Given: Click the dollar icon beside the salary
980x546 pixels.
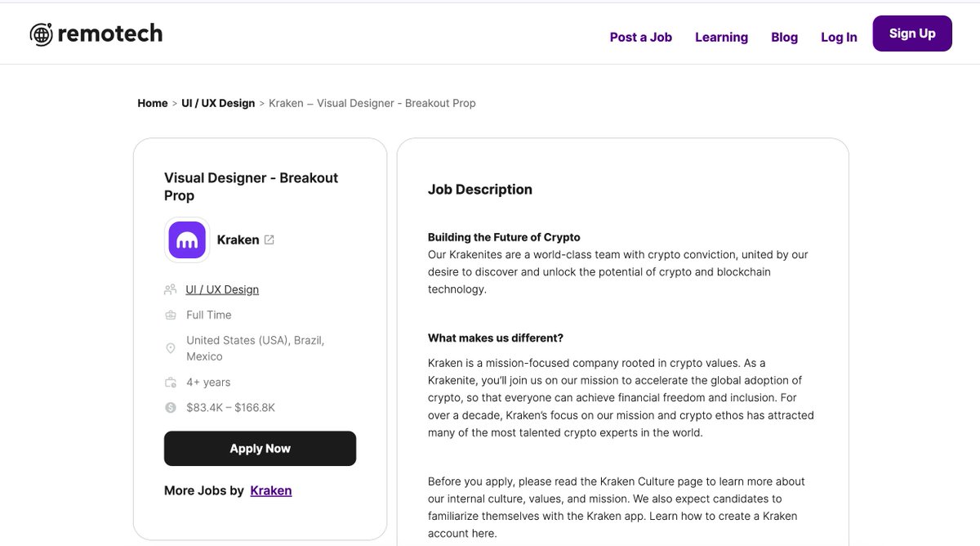Looking at the screenshot, I should 170,407.
